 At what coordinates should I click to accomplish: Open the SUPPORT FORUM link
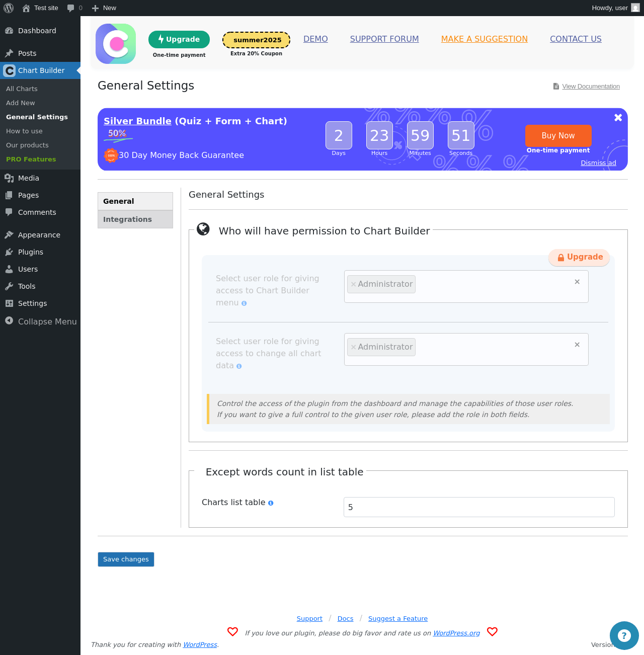click(x=384, y=39)
